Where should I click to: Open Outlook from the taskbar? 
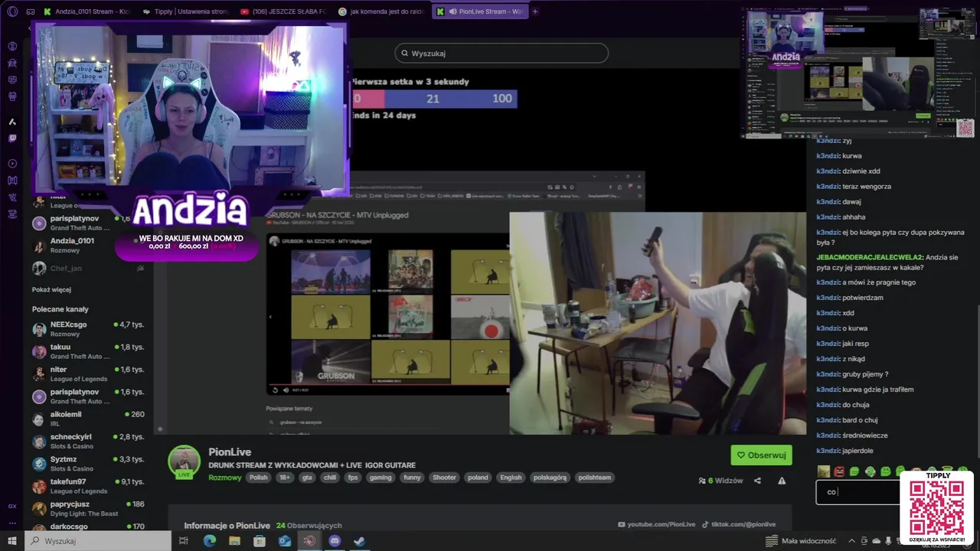click(285, 541)
